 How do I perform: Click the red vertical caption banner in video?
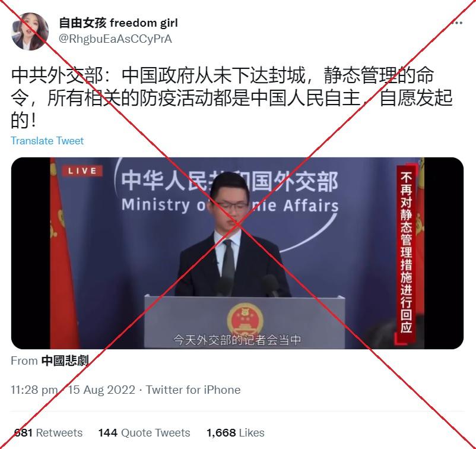[x=406, y=255]
